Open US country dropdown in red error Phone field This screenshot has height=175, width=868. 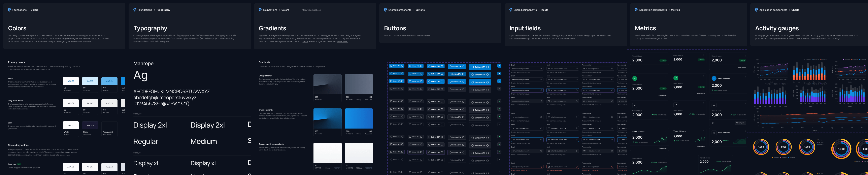[585, 167]
